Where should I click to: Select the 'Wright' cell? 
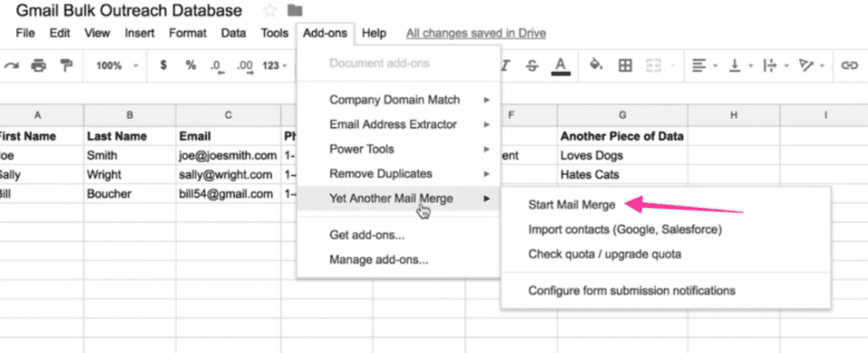click(130, 175)
